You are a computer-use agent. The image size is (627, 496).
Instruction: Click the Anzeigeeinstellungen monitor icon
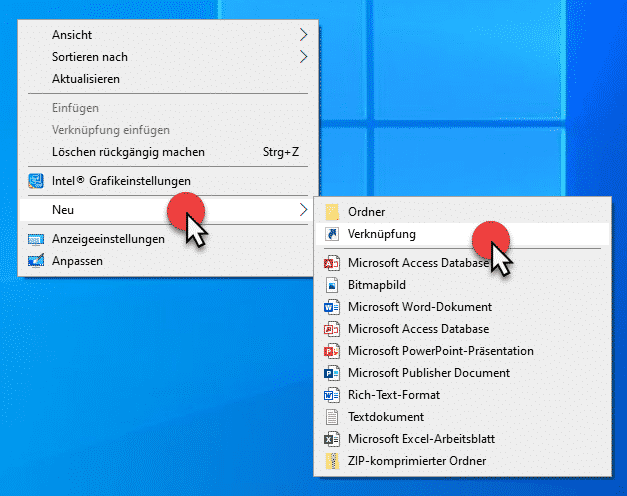(x=36, y=239)
